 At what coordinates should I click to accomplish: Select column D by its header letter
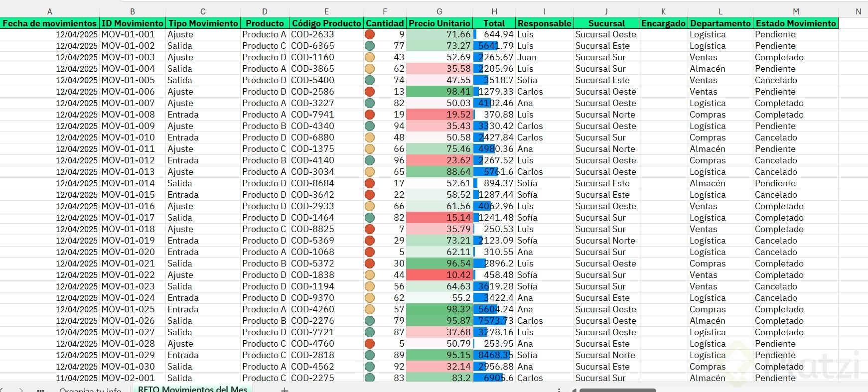[265, 11]
